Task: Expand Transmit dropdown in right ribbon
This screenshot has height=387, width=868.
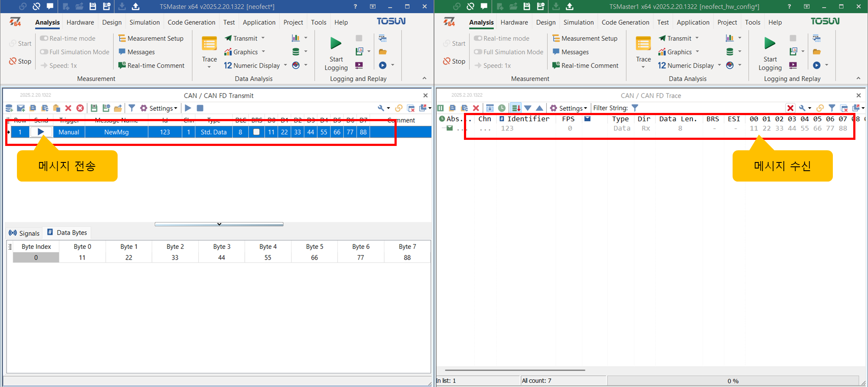Action: tap(697, 38)
